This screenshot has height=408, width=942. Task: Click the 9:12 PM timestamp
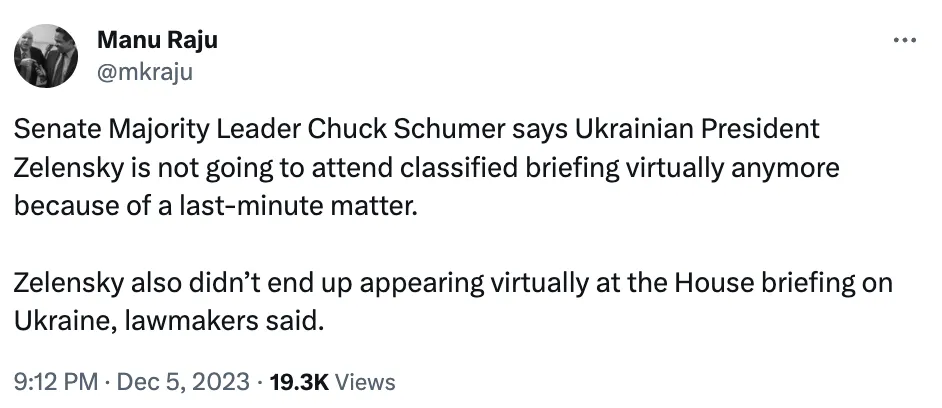(55, 382)
